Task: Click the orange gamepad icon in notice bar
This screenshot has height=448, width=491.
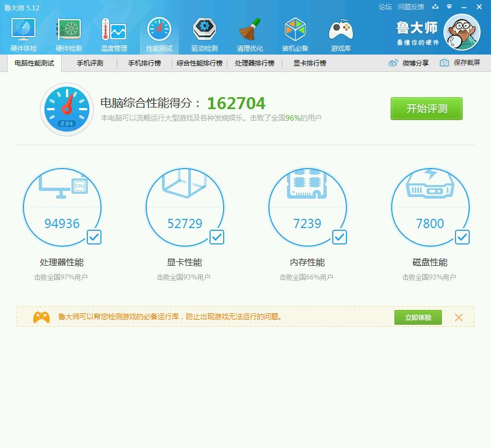Action: coord(41,318)
